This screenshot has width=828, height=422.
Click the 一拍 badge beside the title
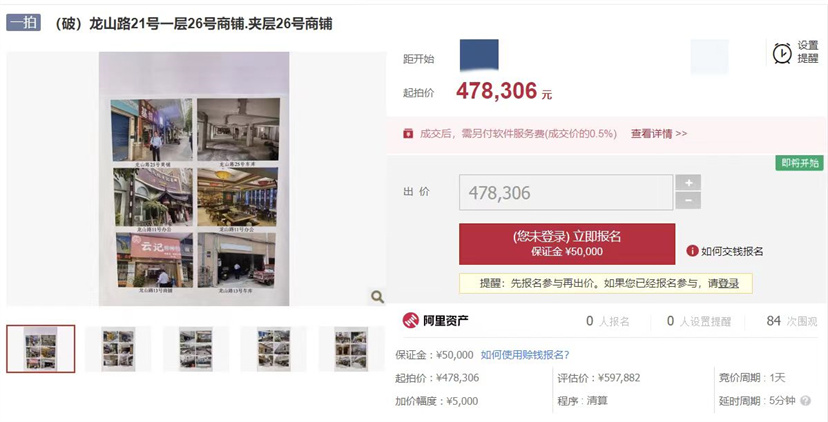24,23
